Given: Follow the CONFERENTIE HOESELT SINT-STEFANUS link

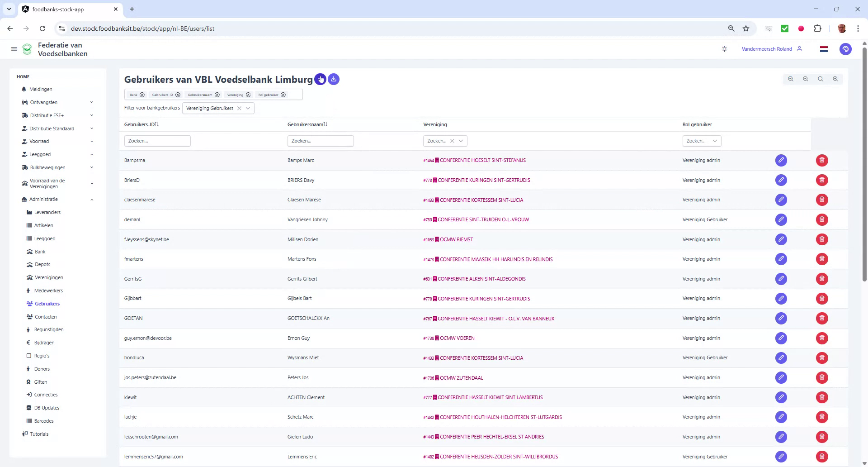Looking at the screenshot, I should 483,160.
